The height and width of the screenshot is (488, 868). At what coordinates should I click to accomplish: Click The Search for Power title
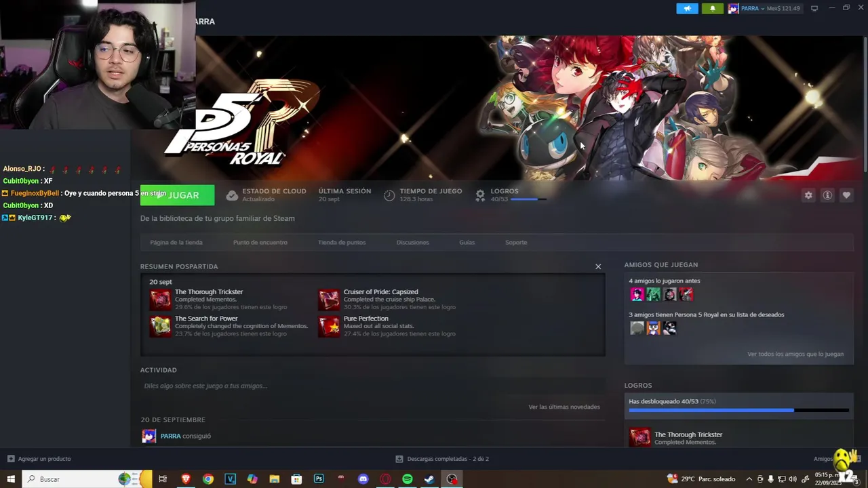pos(206,319)
